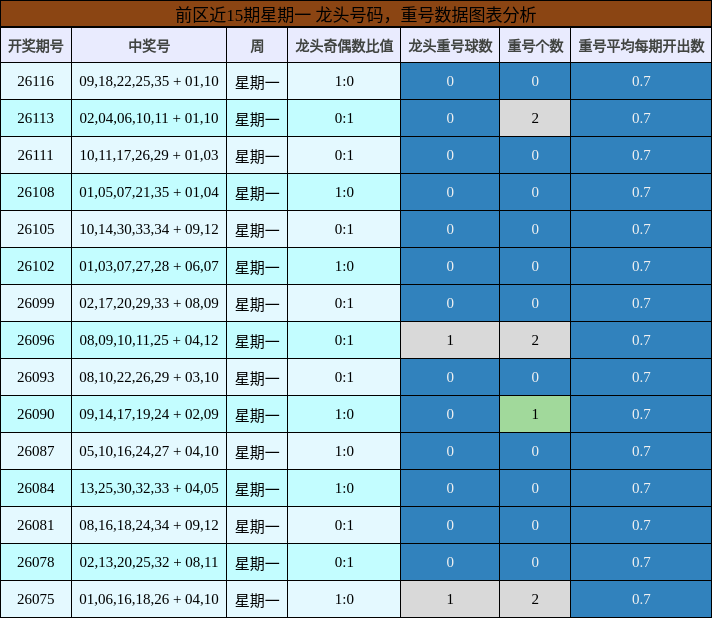Click issue number 26108
Screen dimensions: 712x618
[36, 192]
